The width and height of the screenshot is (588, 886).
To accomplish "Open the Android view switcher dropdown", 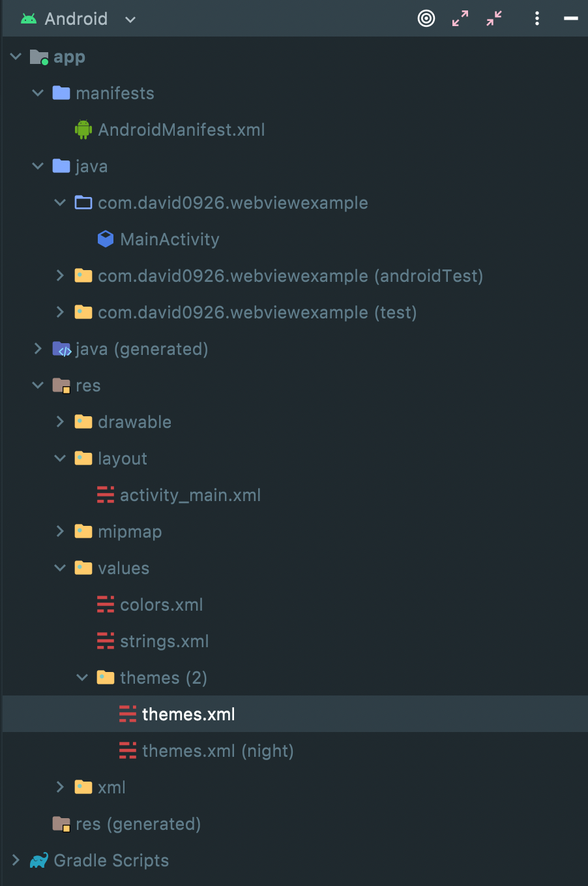I will [x=129, y=19].
